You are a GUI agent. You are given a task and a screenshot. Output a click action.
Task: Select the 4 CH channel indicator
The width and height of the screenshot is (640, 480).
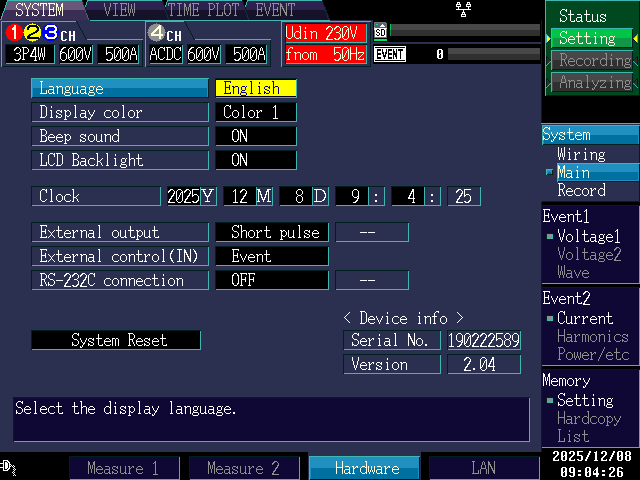(x=165, y=33)
